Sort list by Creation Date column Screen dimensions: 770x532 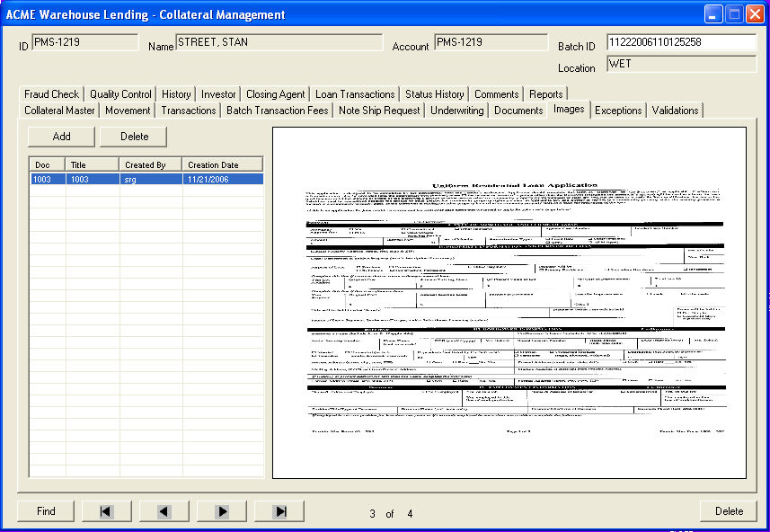(222, 164)
